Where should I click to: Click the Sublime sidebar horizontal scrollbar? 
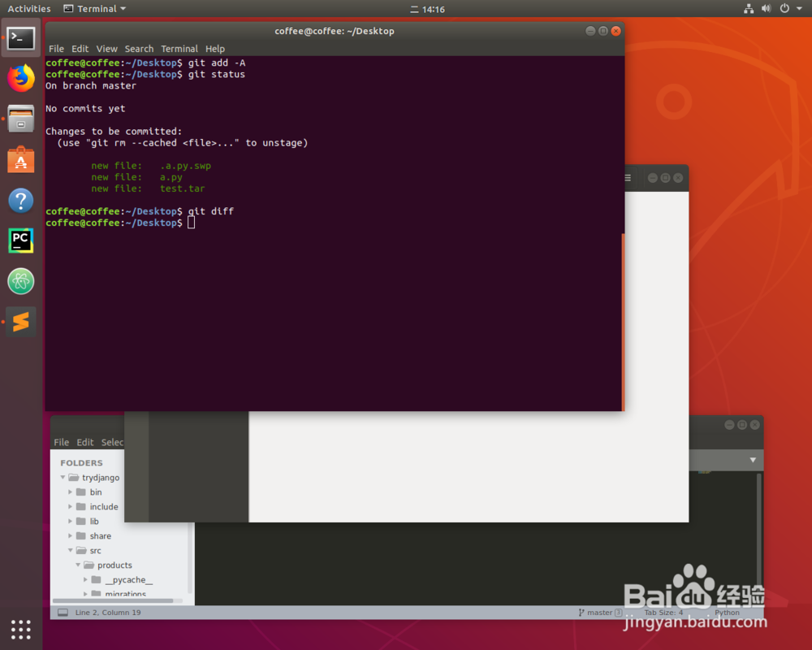coord(113,600)
